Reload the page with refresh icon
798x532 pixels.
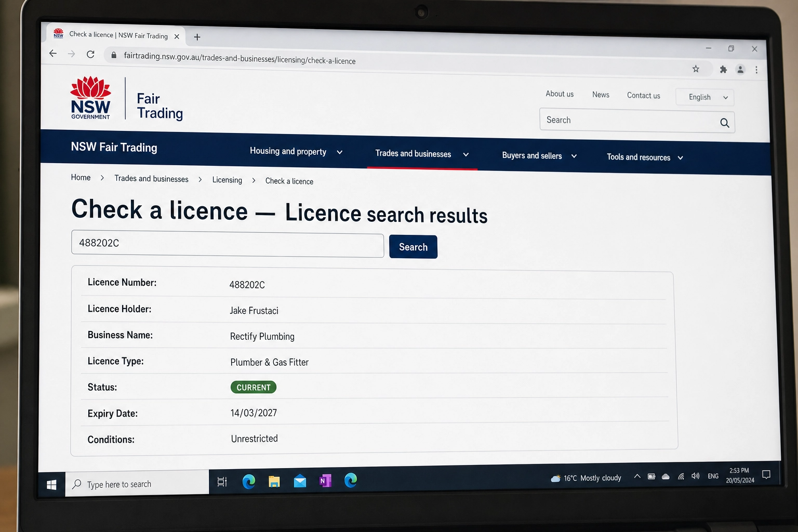(x=90, y=54)
